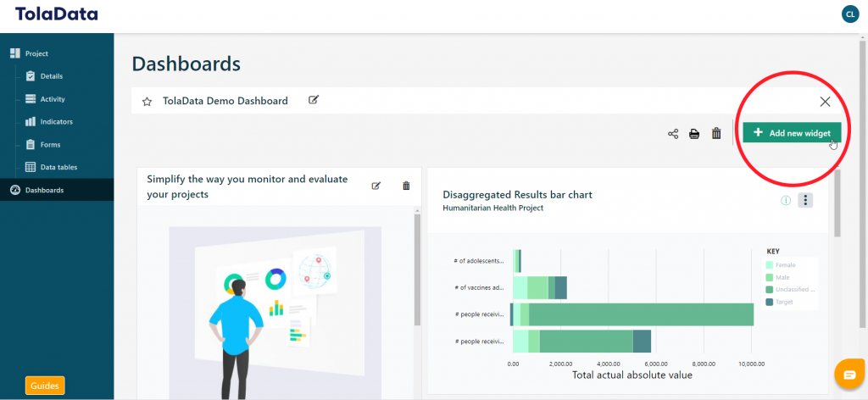Edit the Simplify text widget

tap(376, 186)
